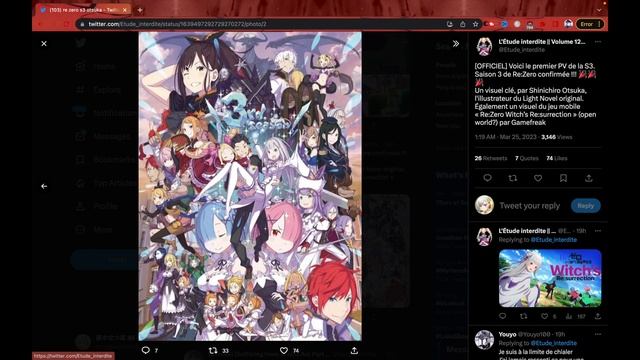Image resolution: width=640 pixels, height=360 pixels.
Task: Click the white circular browser extension icon
Action: pos(517,24)
